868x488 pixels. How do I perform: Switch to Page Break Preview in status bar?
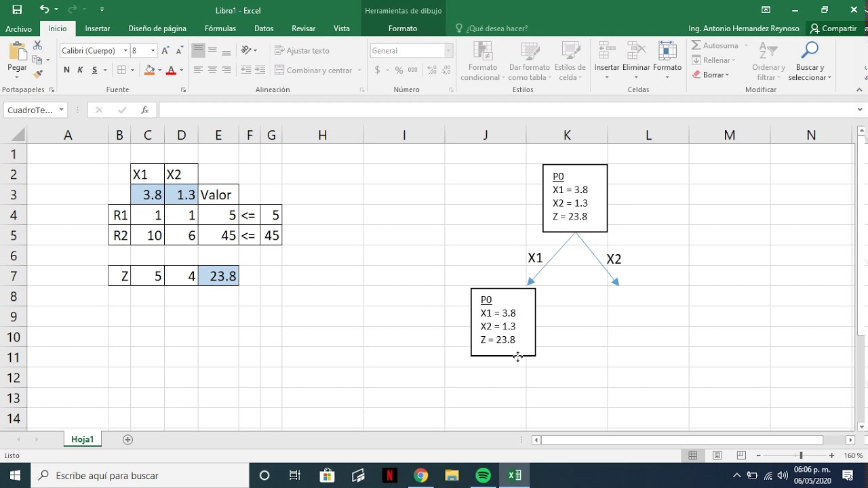coord(741,455)
